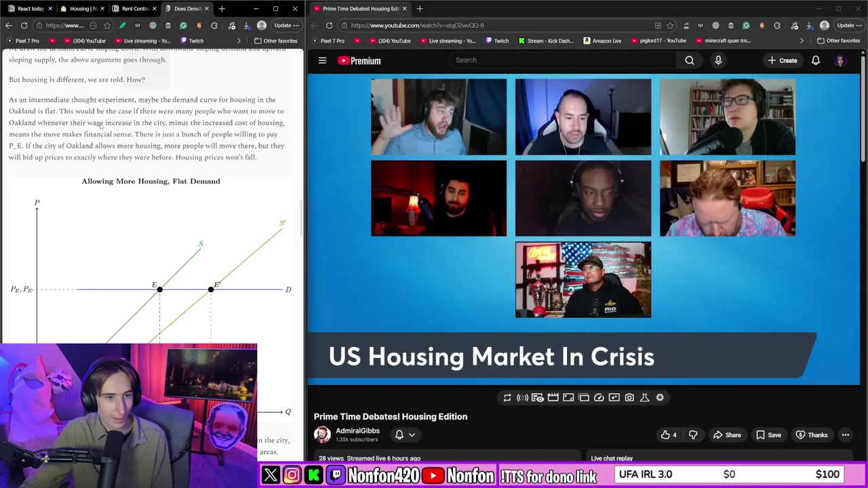Click the AdmiralGibbs channel avatar
This screenshot has width=868, height=488.
[322, 434]
